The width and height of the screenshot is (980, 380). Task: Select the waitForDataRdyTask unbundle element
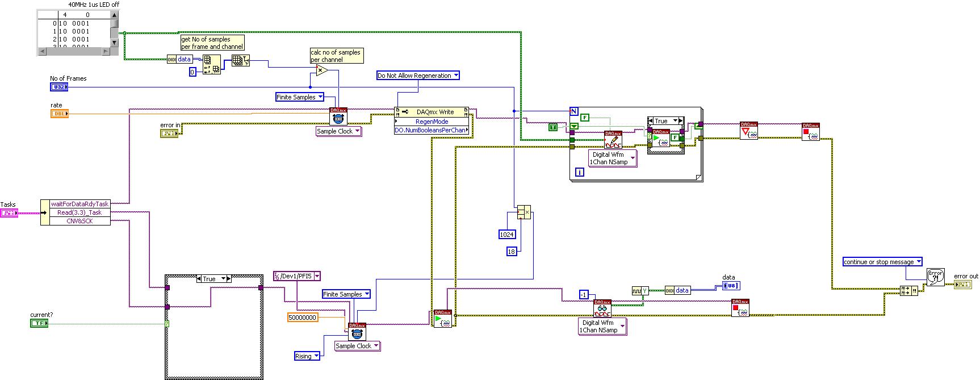(80, 204)
